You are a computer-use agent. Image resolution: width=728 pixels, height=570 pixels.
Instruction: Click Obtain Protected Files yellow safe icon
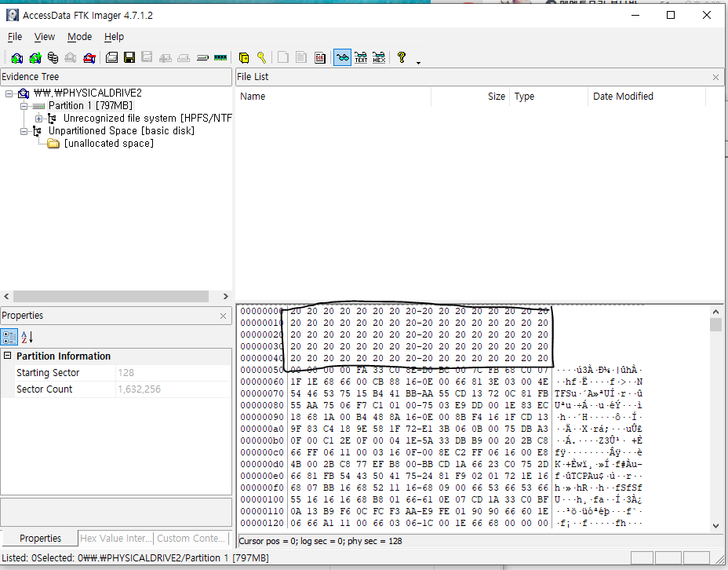click(244, 57)
